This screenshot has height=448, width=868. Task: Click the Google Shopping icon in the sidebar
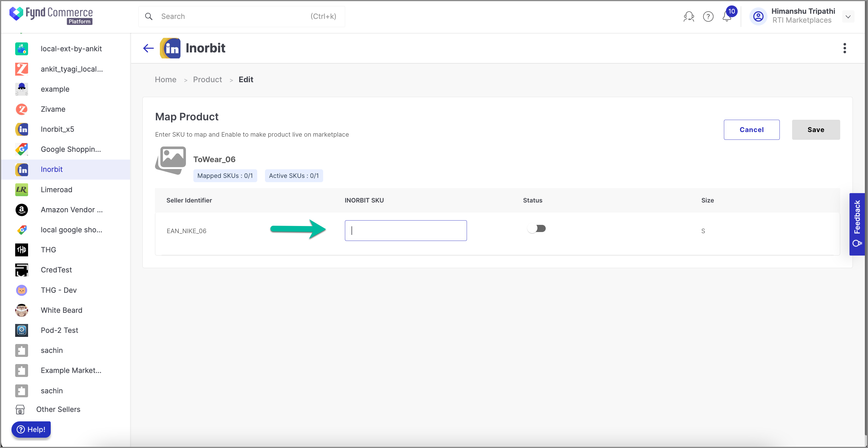21,149
